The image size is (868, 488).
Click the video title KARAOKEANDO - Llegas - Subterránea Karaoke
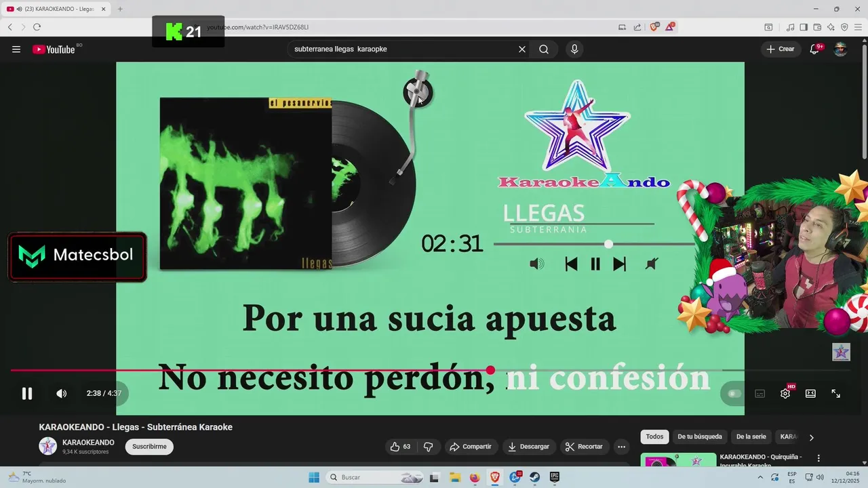136,427
